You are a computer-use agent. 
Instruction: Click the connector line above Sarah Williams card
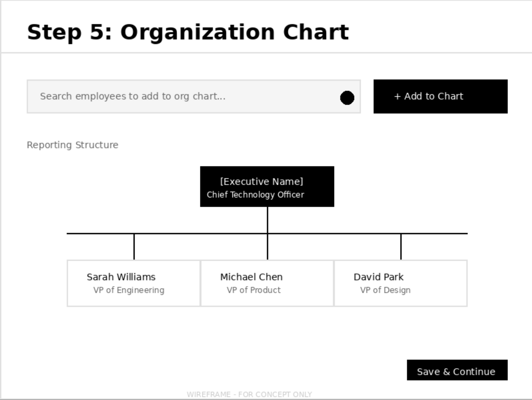tap(134, 247)
